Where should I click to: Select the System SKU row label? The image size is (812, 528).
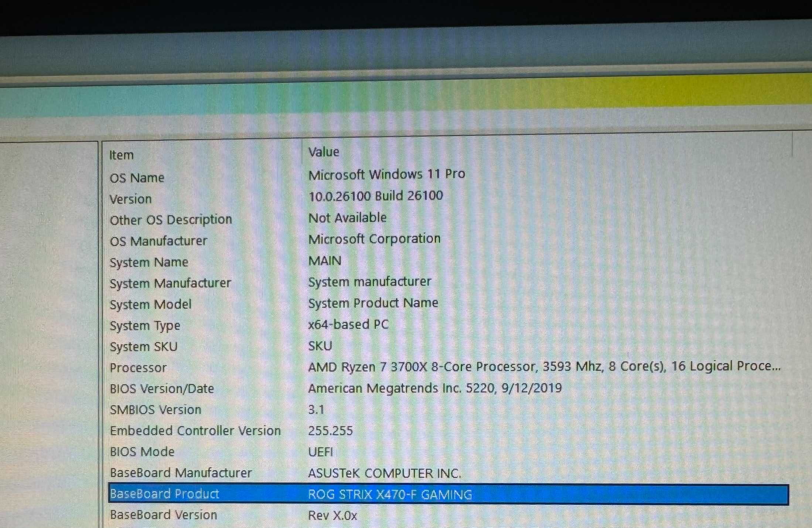pyautogui.click(x=144, y=347)
